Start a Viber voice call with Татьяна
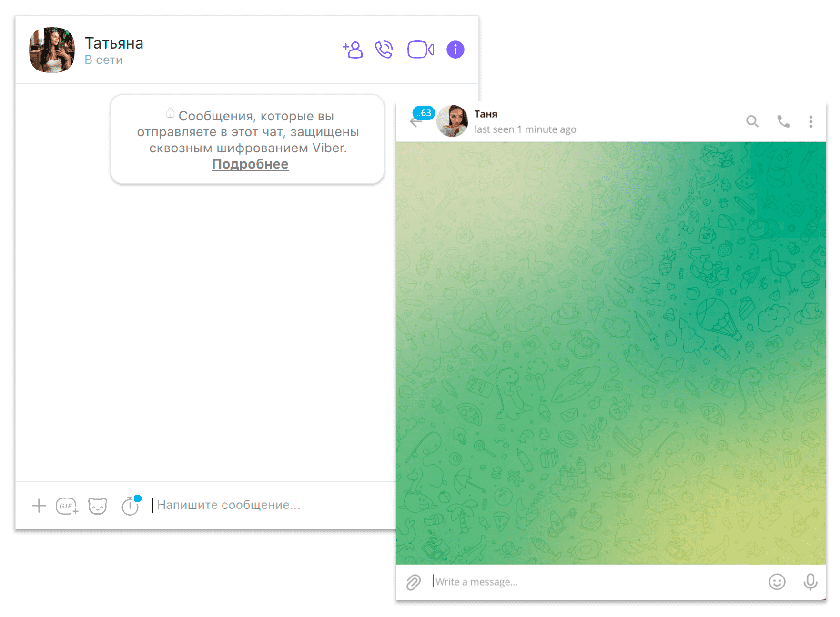840x617 pixels. click(x=384, y=50)
